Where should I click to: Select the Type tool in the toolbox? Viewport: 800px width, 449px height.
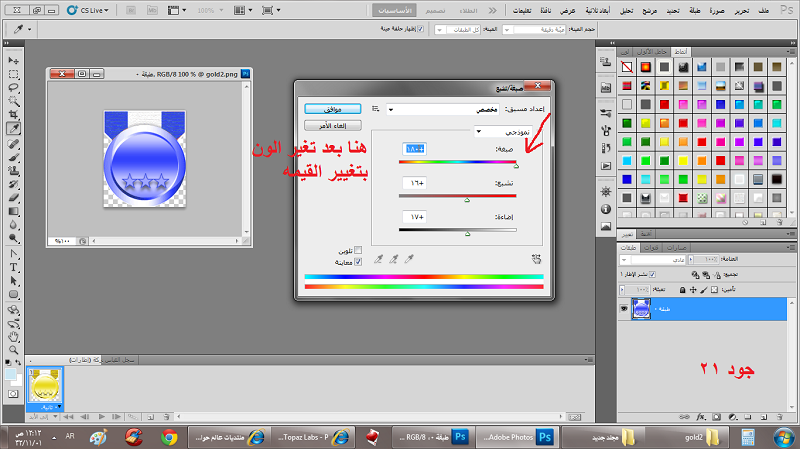pos(14,268)
